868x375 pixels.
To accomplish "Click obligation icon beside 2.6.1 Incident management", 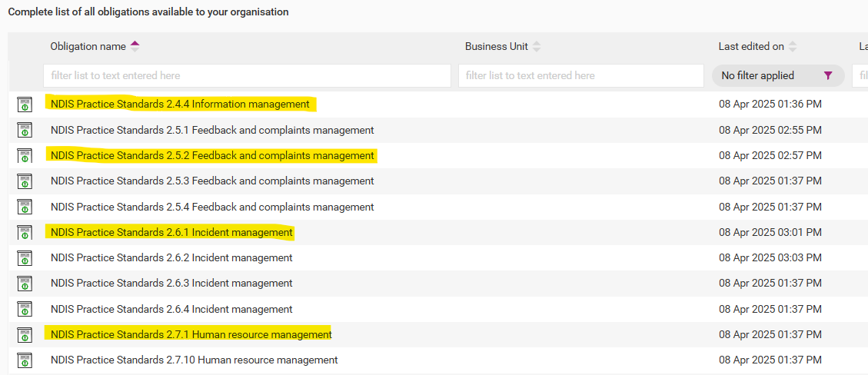I will coord(25,232).
